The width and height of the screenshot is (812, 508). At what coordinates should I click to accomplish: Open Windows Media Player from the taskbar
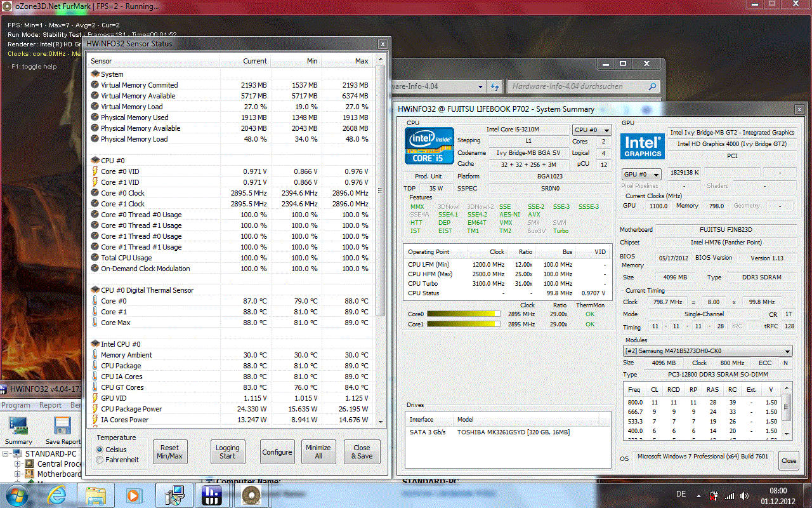[133, 495]
